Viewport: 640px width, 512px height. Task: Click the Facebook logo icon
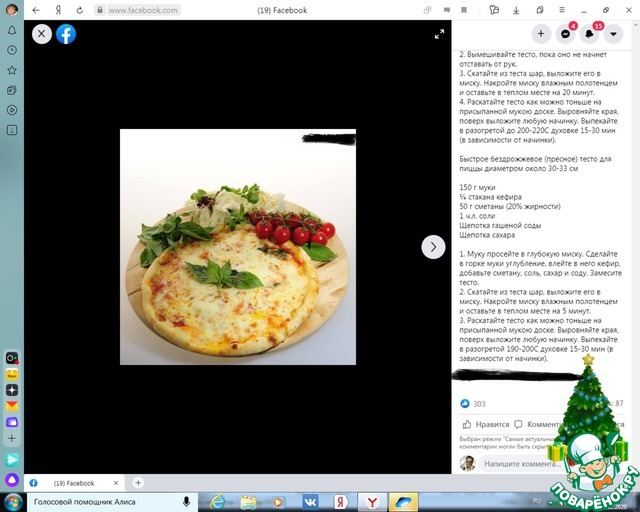(x=66, y=34)
